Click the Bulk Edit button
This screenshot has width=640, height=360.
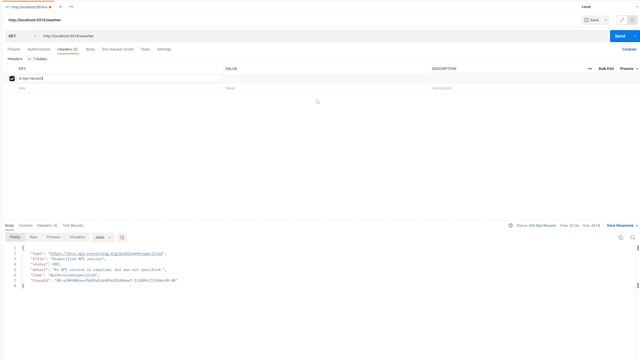606,69
